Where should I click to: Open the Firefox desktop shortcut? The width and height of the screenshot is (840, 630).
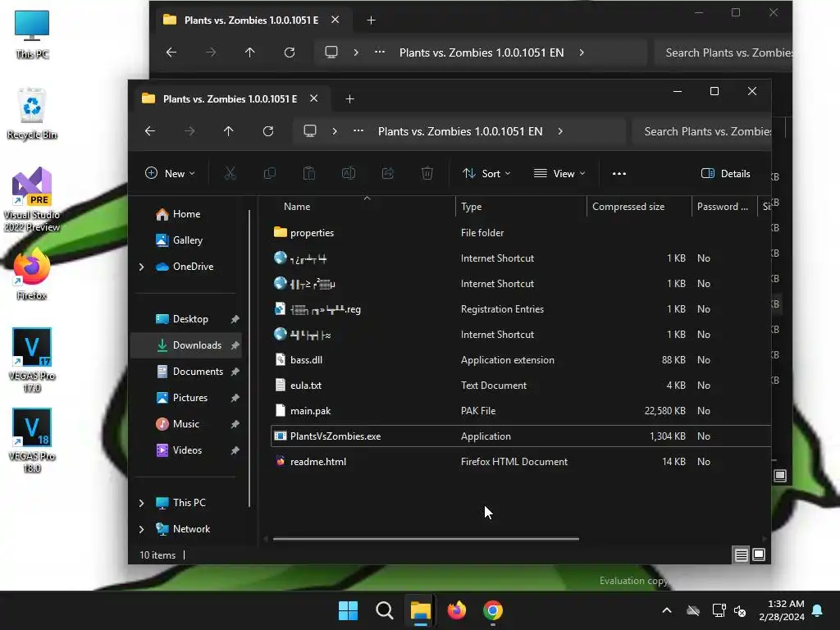(32, 274)
